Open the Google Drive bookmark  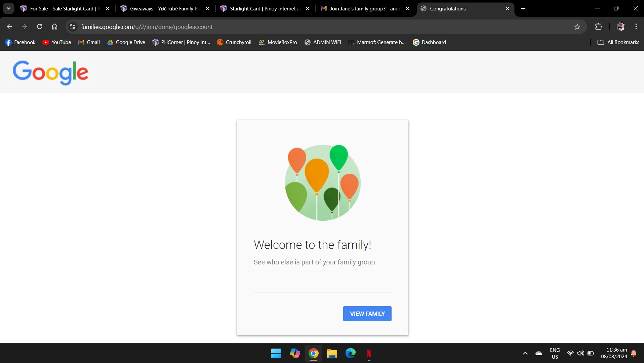(x=126, y=42)
